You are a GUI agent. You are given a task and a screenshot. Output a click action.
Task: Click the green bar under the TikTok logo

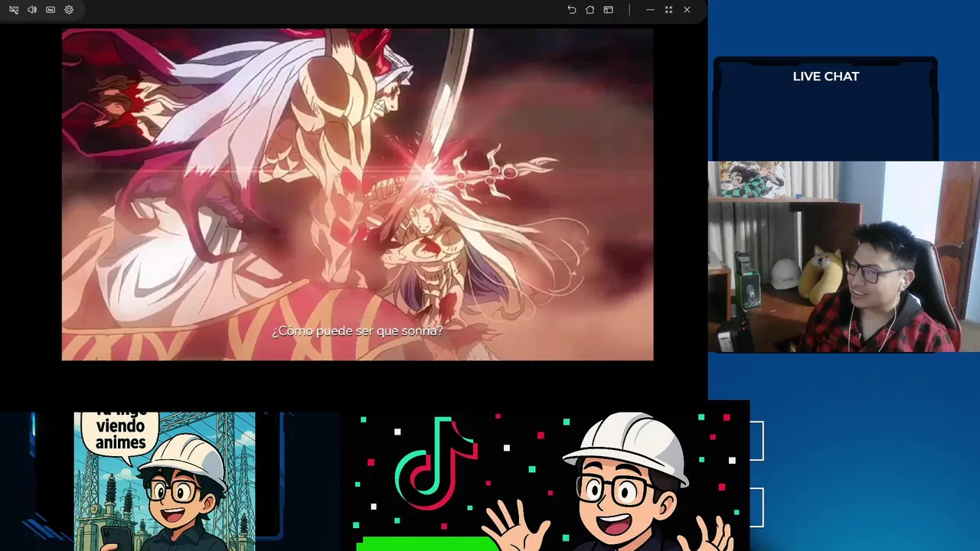tap(429, 543)
